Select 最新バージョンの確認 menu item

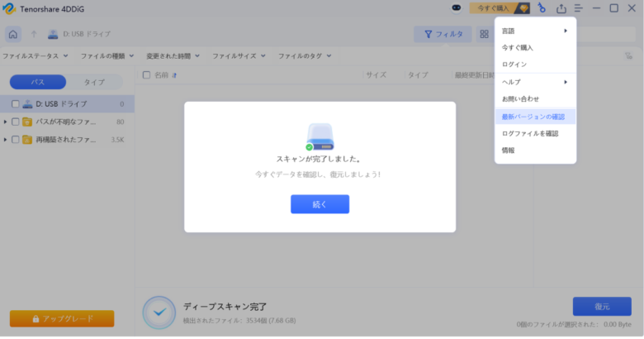pyautogui.click(x=535, y=117)
